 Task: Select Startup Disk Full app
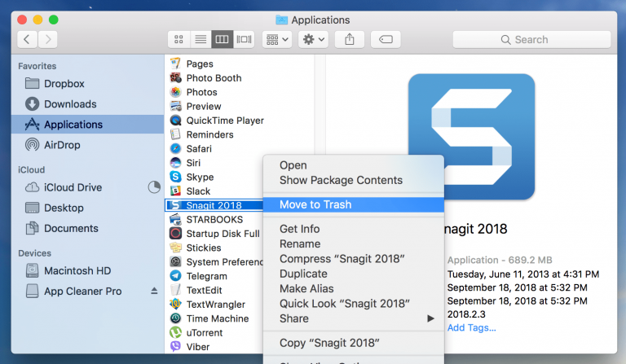[223, 234]
